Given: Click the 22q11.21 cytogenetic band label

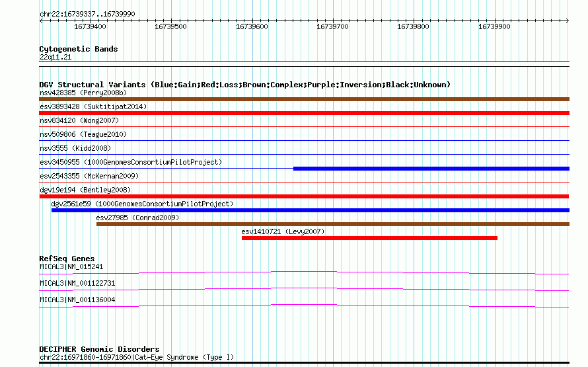Looking at the screenshot, I should coord(55,57).
